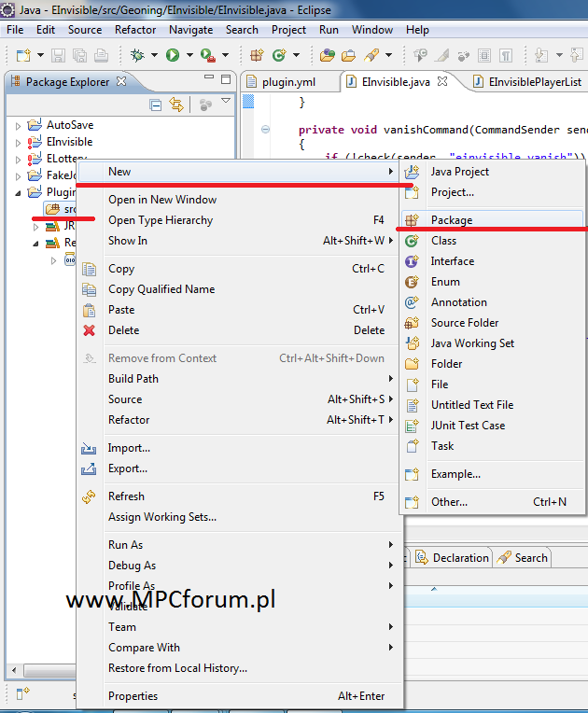Open Other... wizard from New submenu
Screen dimensions: 588x713
(493, 501)
